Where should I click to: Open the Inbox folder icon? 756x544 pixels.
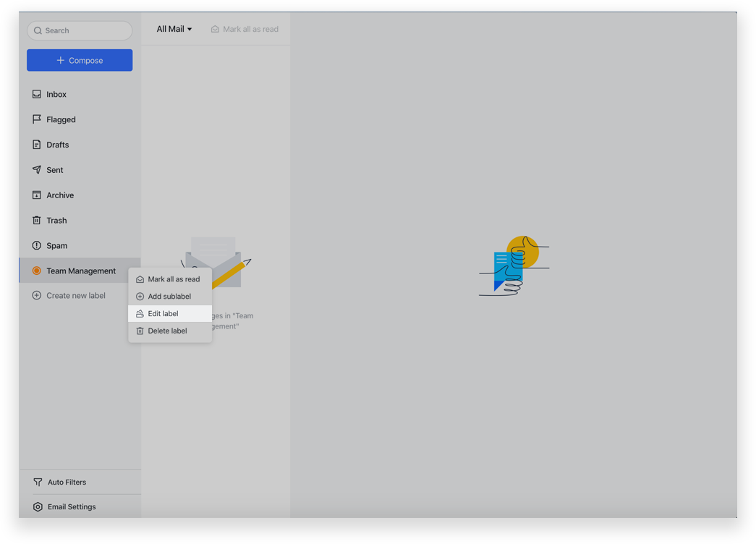click(x=35, y=94)
